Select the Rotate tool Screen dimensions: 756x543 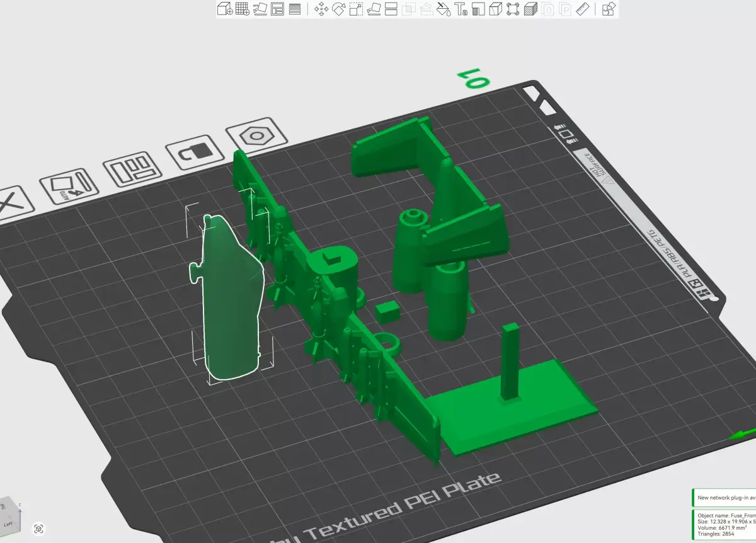[339, 9]
